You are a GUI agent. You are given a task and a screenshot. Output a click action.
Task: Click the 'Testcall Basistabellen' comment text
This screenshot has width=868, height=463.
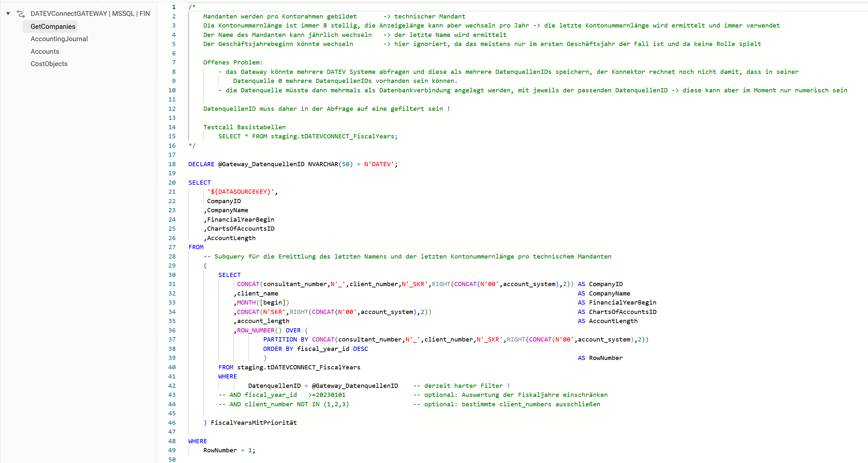click(x=244, y=127)
